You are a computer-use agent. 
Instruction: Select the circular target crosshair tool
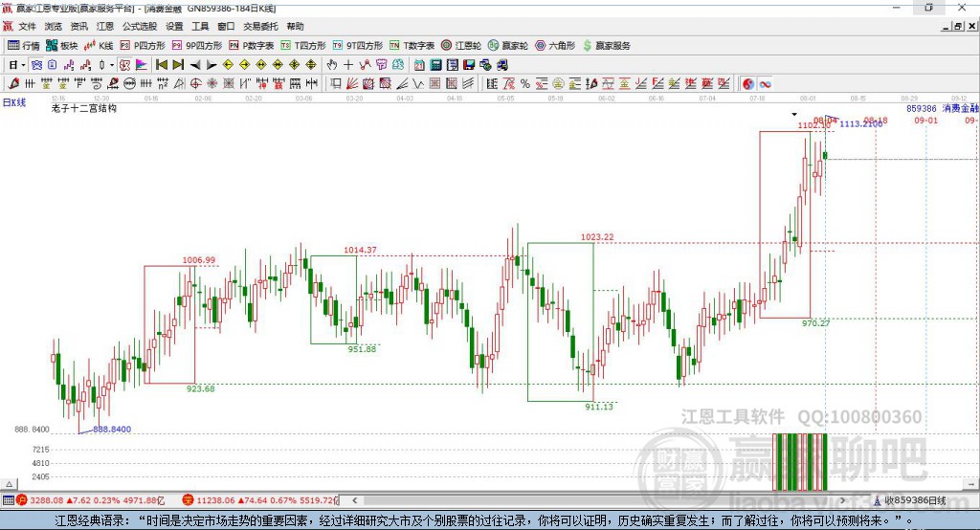coord(195,84)
